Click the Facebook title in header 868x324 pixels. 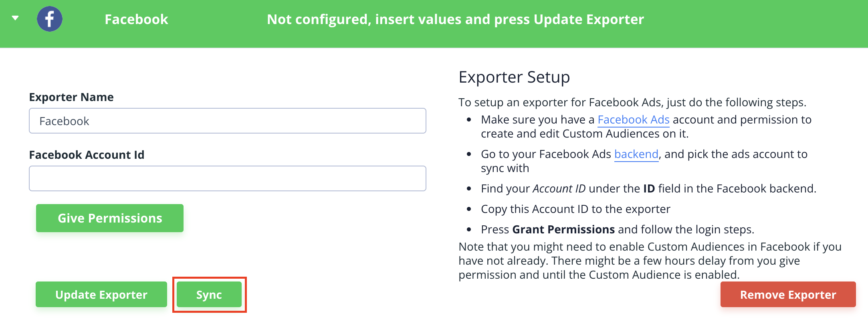[x=136, y=19]
